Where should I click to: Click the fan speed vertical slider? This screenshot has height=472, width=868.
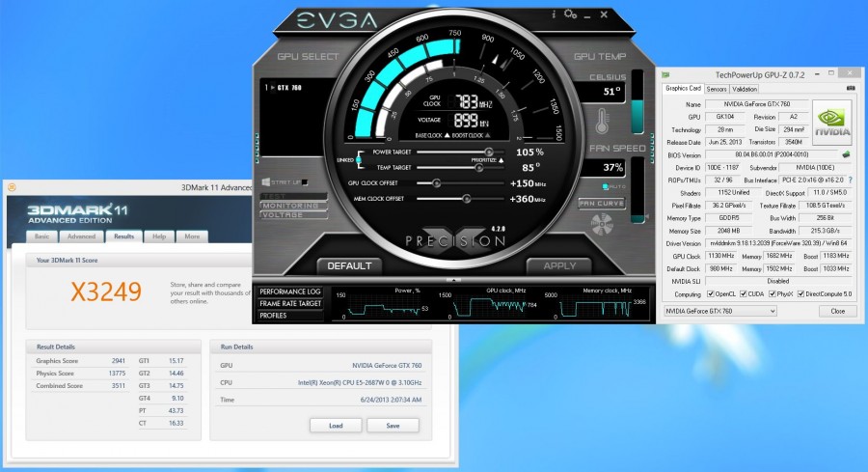637,190
